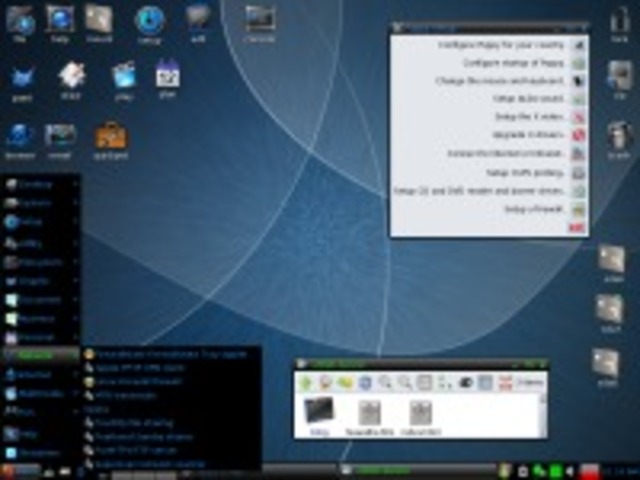Click Setup a Firewall in wizard
Viewport: 640px width, 480px height.
point(534,209)
